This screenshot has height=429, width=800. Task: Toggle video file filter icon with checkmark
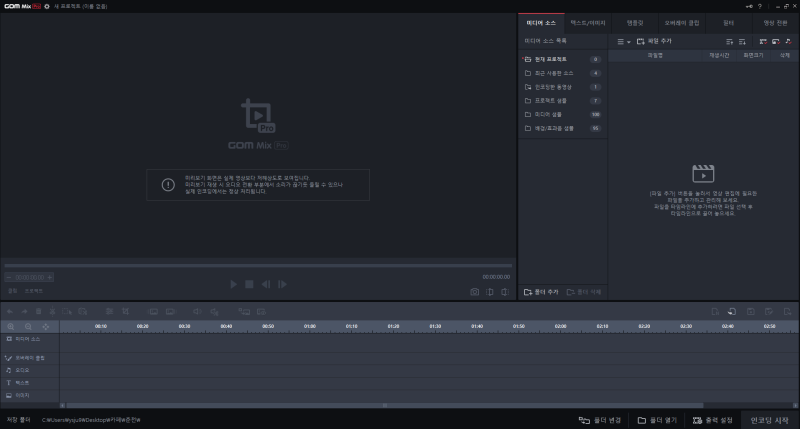pyautogui.click(x=763, y=41)
